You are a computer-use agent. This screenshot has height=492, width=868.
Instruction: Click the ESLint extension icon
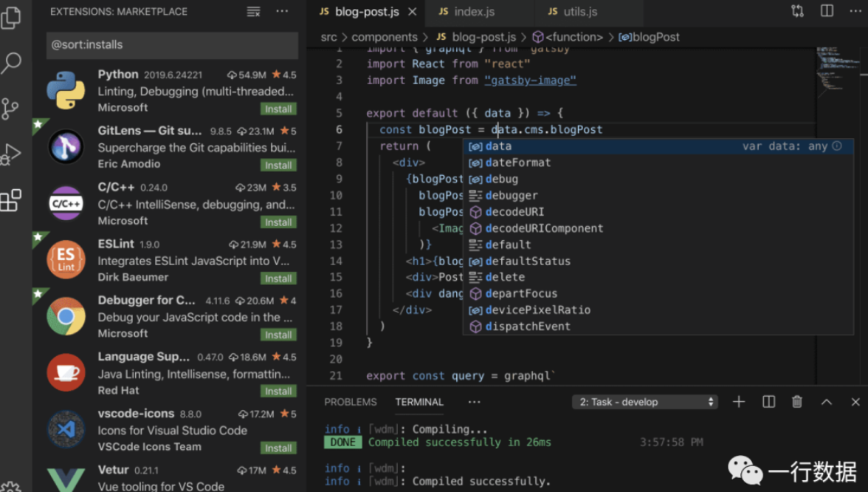point(66,260)
